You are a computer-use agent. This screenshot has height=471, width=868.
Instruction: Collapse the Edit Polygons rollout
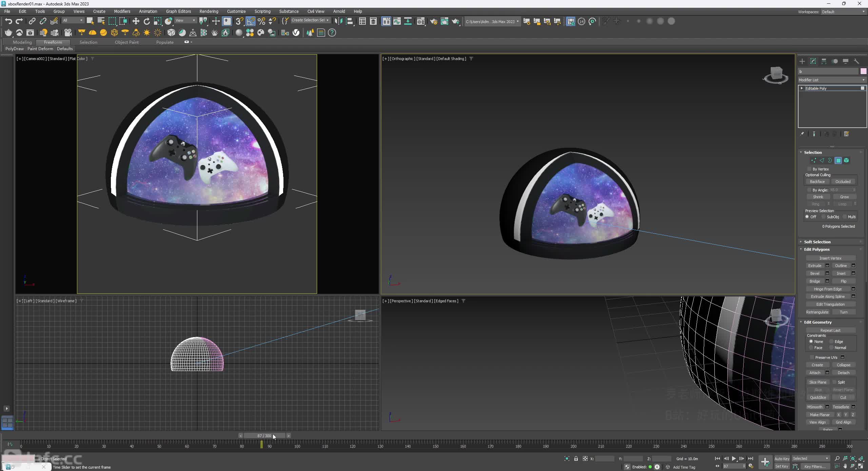pyautogui.click(x=816, y=249)
